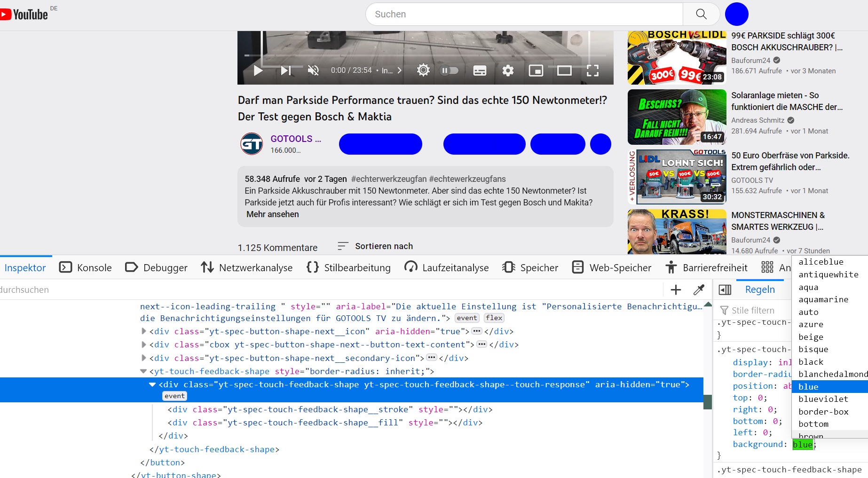Click the search magnifier button
This screenshot has width=868, height=478.
pos(701,14)
